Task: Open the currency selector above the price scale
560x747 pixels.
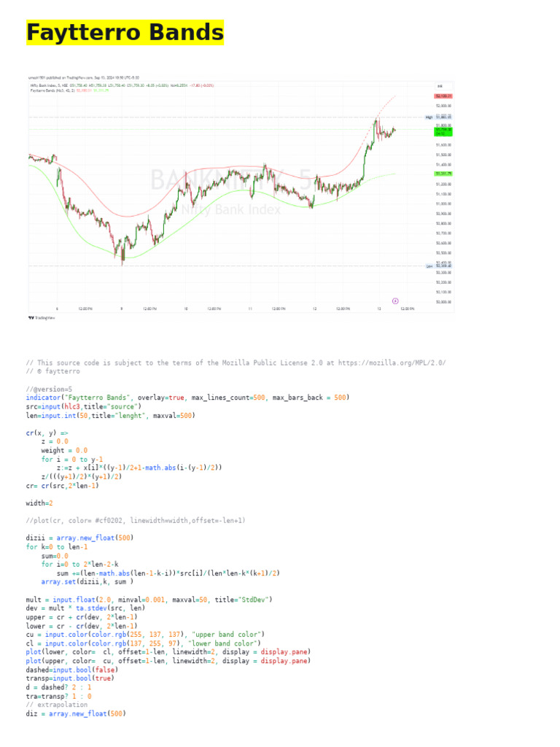Action: click(x=440, y=86)
